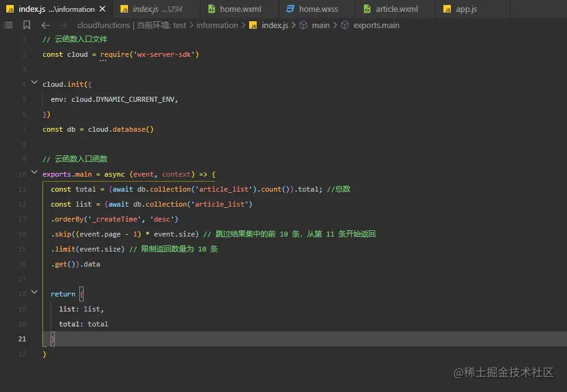Click the // 云函数入口文件 comment
The image size is (567, 392).
(x=75, y=39)
